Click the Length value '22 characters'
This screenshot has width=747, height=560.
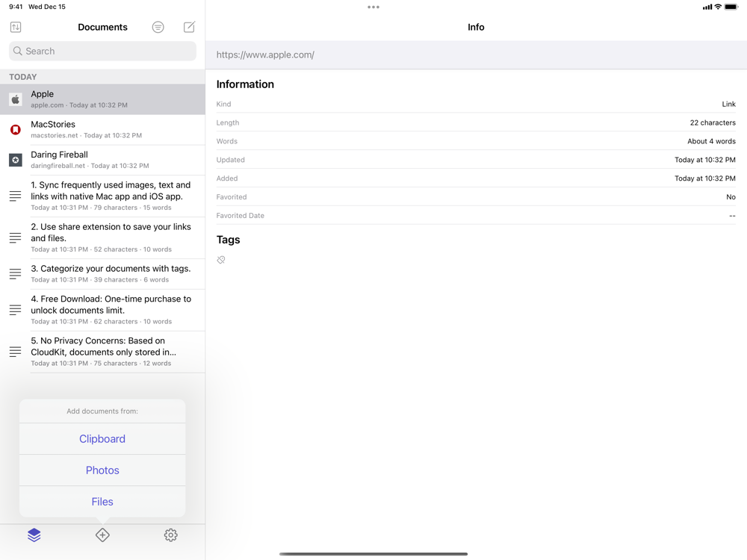point(713,122)
